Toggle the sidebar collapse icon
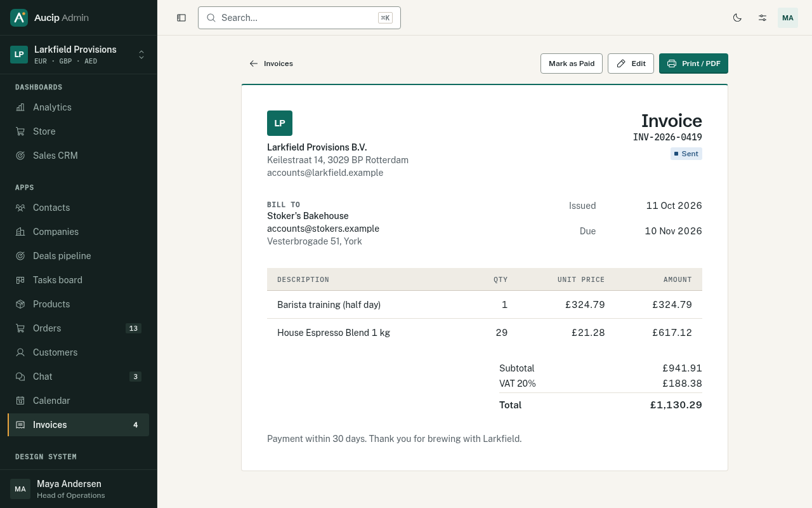This screenshot has height=508, width=812. pyautogui.click(x=181, y=18)
